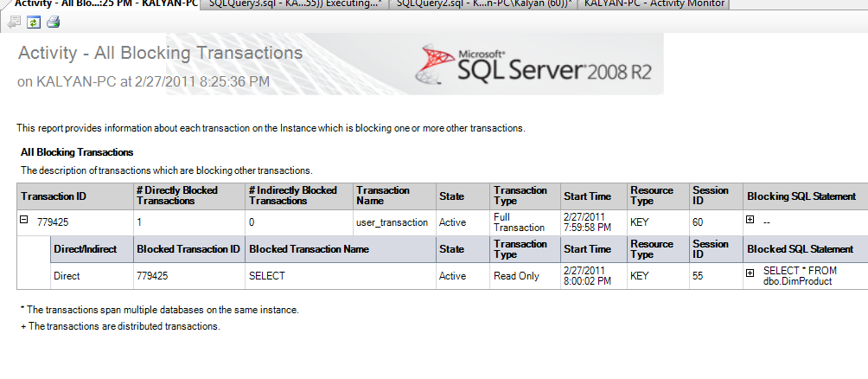Collapse transaction 779425 row

click(24, 220)
